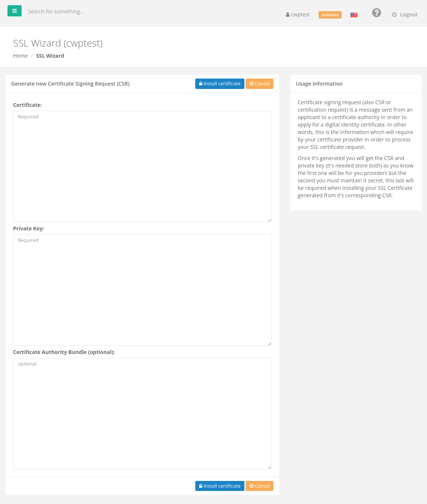This screenshot has width=427, height=504.
Task: Click the 'Private Key:' field label
Action: 28,229
